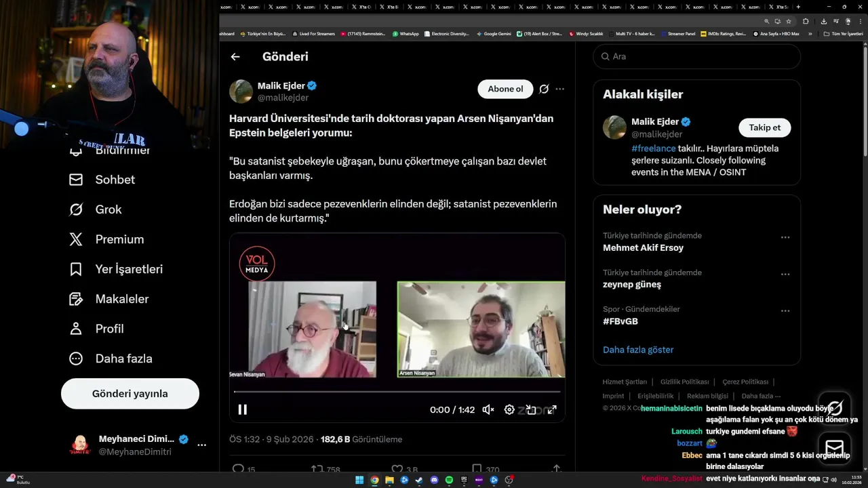This screenshot has width=868, height=488.
Task: Open Makaleler in the sidebar
Action: tap(108, 299)
